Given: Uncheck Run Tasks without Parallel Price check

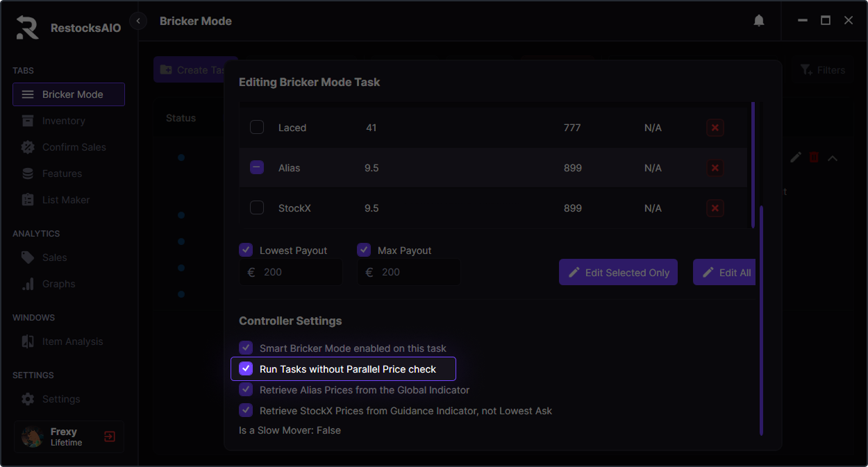Looking at the screenshot, I should (x=246, y=369).
